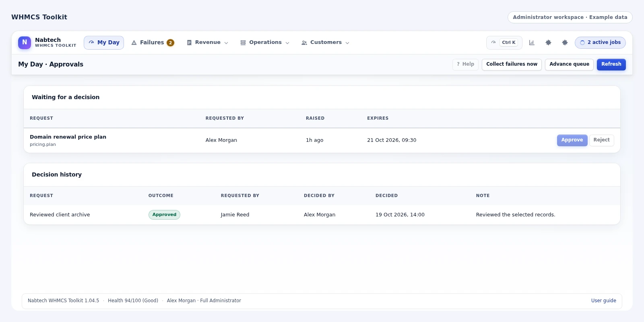
Task: Click the Advance queue button
Action: [569, 64]
